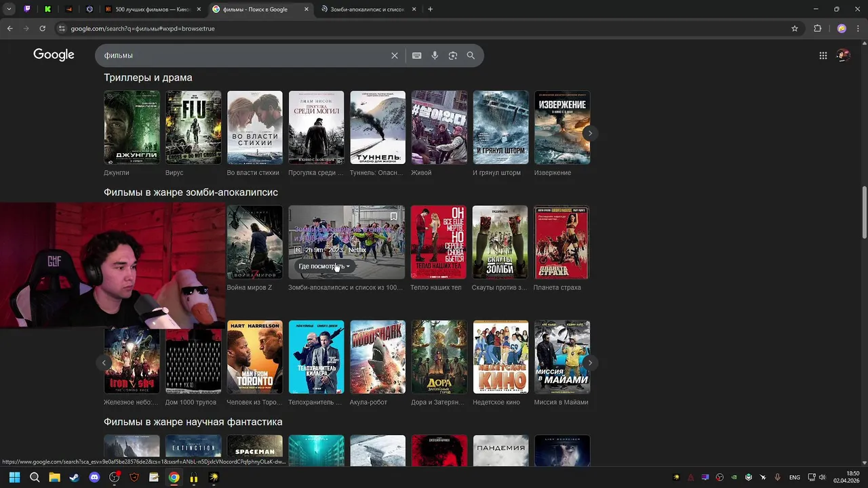Image resolution: width=868 pixels, height=488 pixels.
Task: Open the Тепло наших тел poster
Action: 439,242
